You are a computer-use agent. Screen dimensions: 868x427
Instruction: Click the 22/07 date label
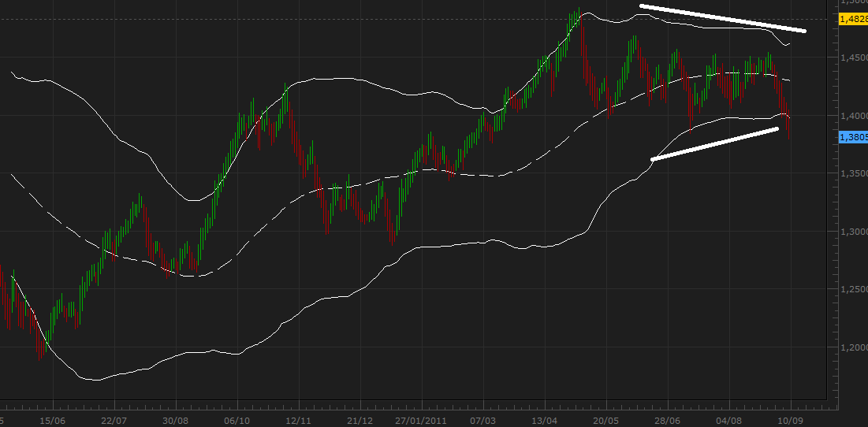pyautogui.click(x=115, y=421)
